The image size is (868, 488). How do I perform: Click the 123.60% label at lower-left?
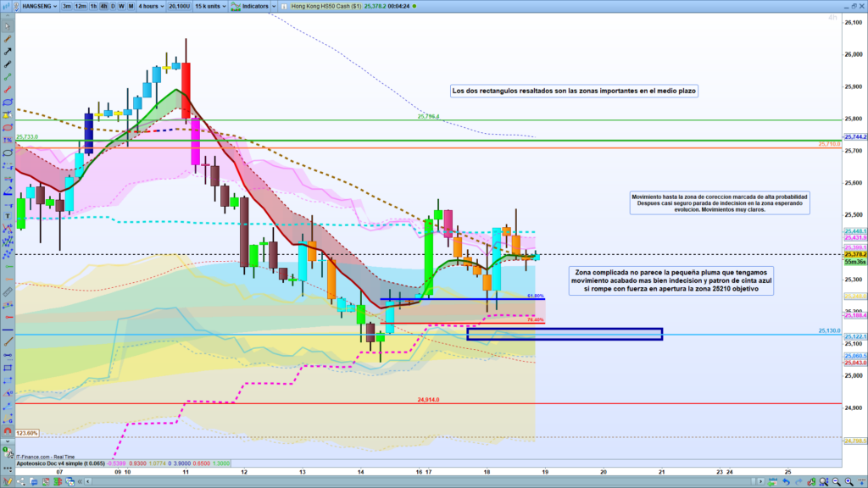[27, 433]
